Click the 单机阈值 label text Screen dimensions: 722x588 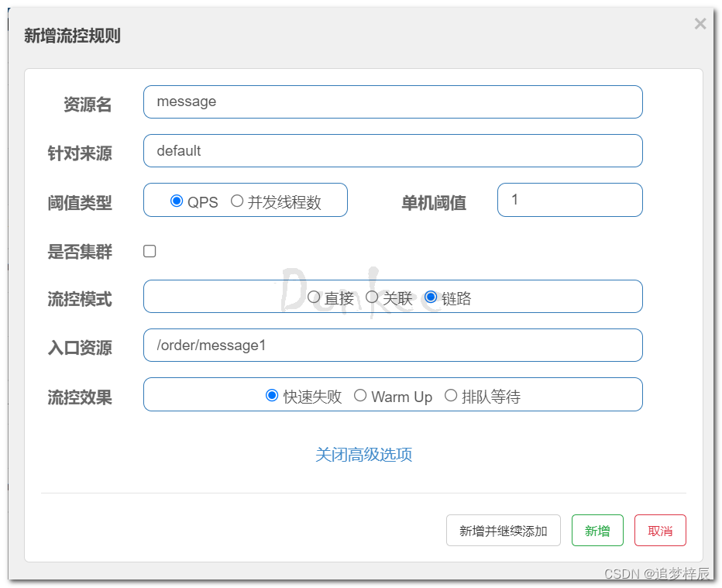[x=434, y=203]
